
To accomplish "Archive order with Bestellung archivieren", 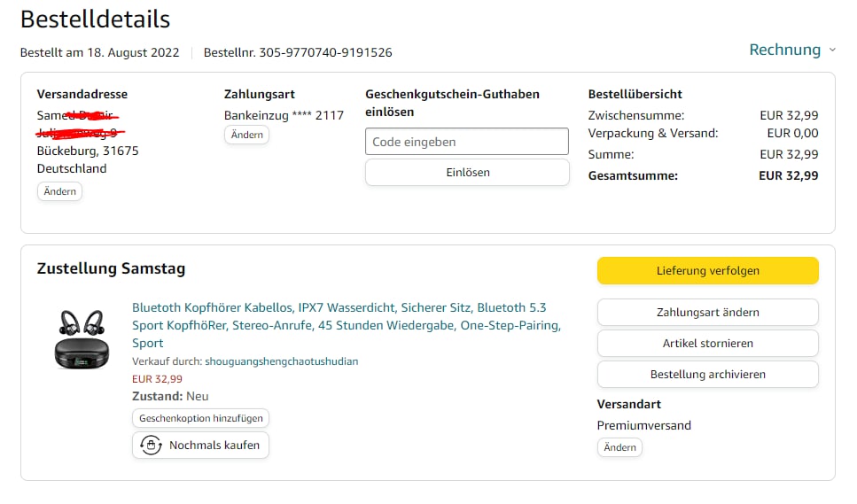I will tap(707, 374).
